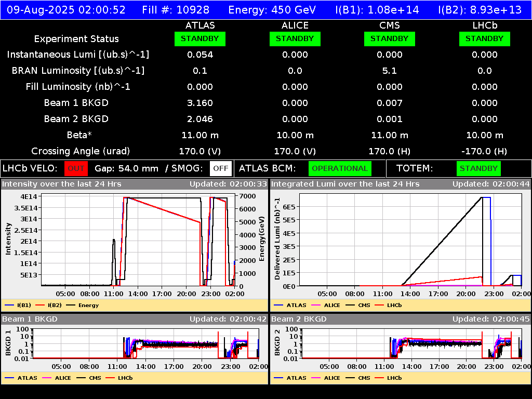532x399 pixels.
Task: Click the CMS crossing angle 170.0 (H)
Action: [x=390, y=151]
